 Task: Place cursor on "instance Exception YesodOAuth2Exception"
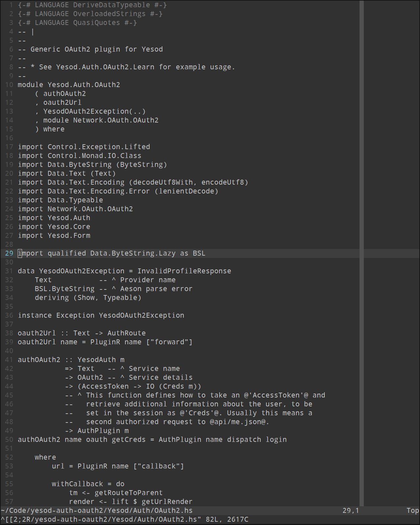click(x=101, y=315)
